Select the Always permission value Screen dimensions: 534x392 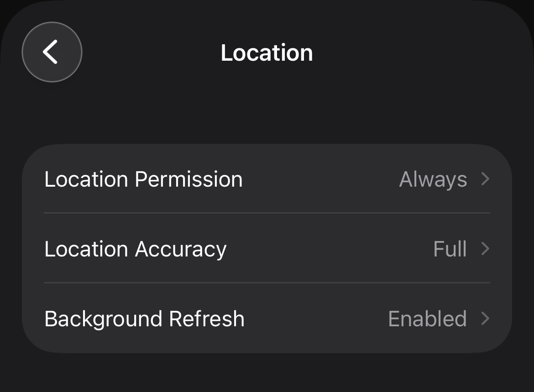(433, 179)
